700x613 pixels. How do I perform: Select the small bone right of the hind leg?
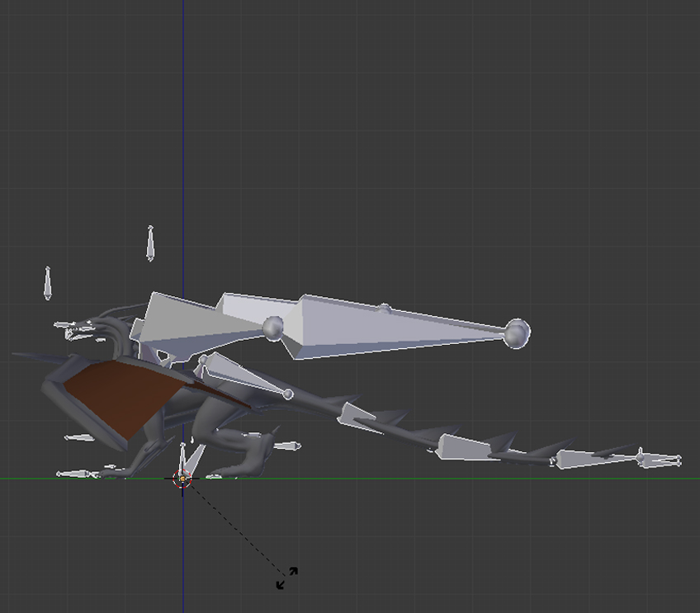pyautogui.click(x=287, y=446)
